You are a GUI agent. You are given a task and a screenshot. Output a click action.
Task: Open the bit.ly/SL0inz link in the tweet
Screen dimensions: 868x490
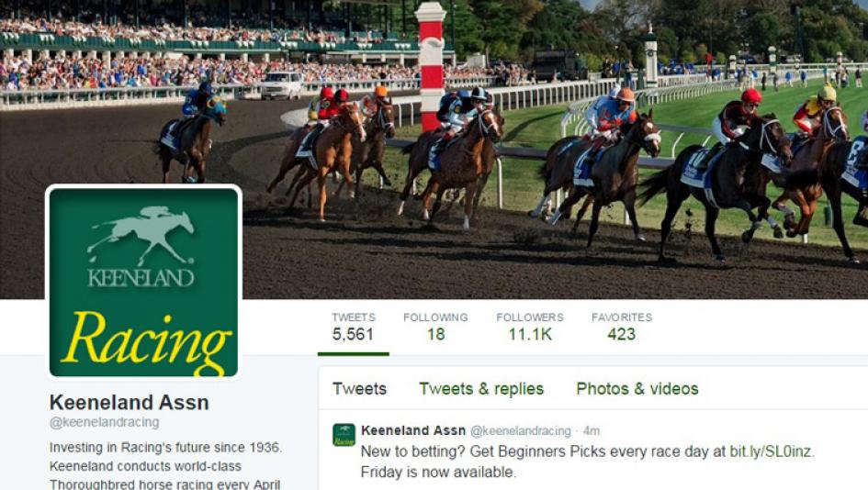click(771, 451)
